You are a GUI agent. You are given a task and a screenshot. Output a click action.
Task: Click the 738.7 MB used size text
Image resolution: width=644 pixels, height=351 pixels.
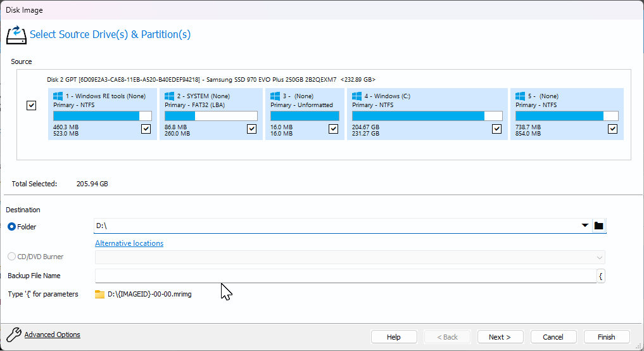[x=528, y=127]
